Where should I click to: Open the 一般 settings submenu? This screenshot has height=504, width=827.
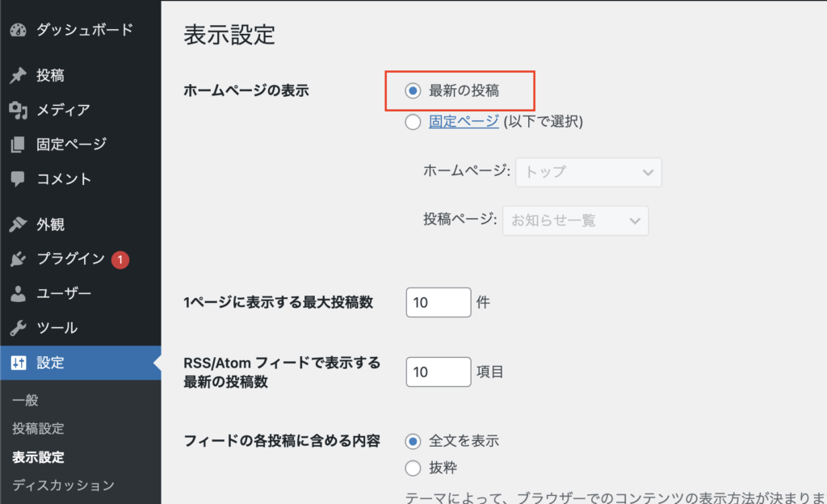click(x=26, y=401)
